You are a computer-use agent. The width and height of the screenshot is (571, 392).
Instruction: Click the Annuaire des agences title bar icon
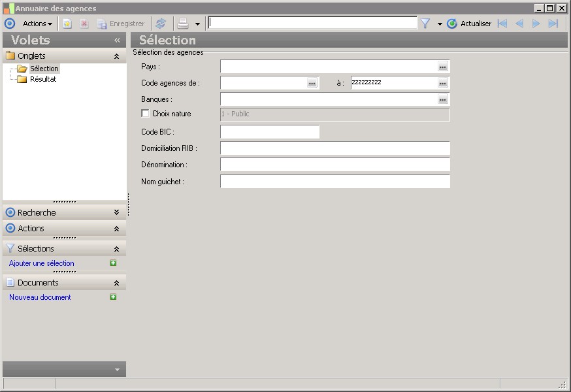pos(8,8)
